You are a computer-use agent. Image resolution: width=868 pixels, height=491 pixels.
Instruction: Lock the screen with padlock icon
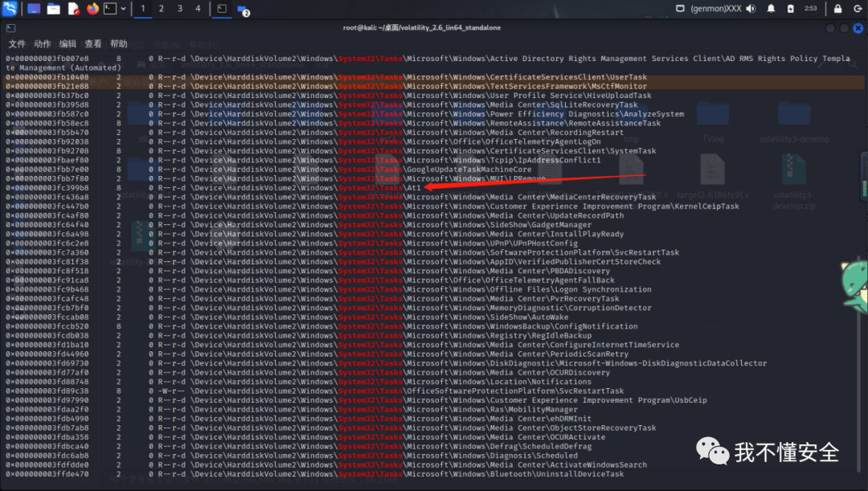(837, 8)
